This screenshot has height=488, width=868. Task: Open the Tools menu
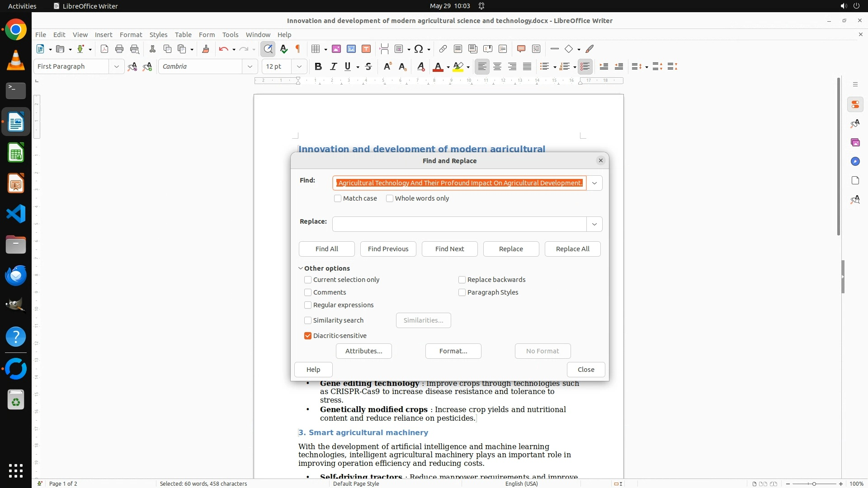[x=230, y=34]
